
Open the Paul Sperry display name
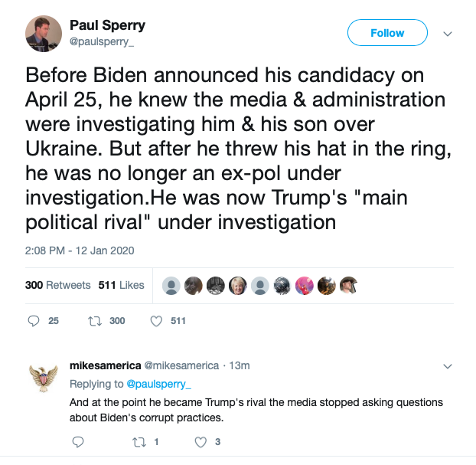pos(107,25)
